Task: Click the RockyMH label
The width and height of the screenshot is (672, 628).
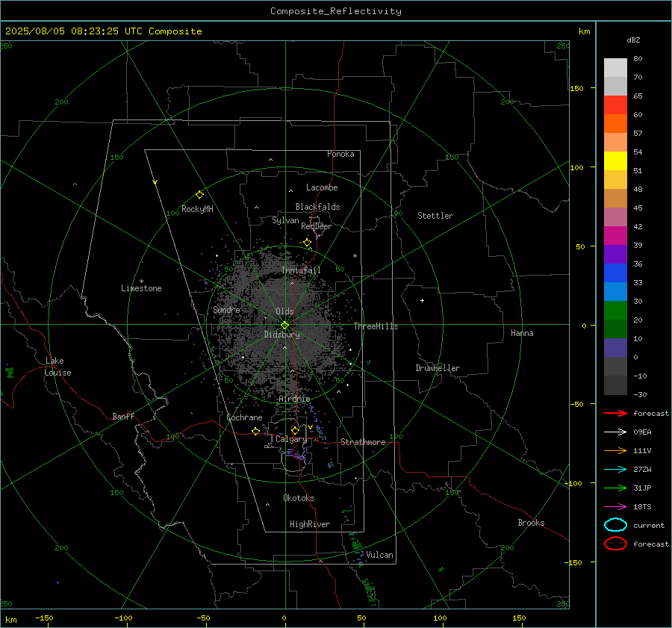Action: tap(197, 209)
